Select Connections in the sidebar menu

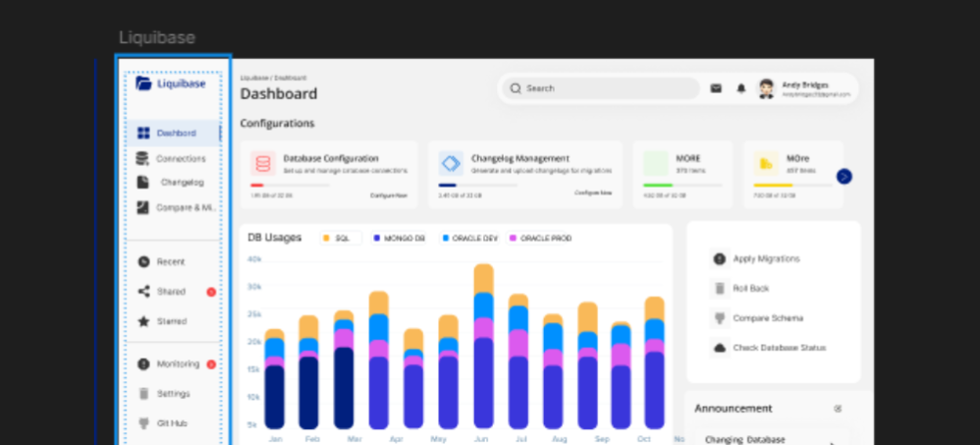pyautogui.click(x=181, y=158)
